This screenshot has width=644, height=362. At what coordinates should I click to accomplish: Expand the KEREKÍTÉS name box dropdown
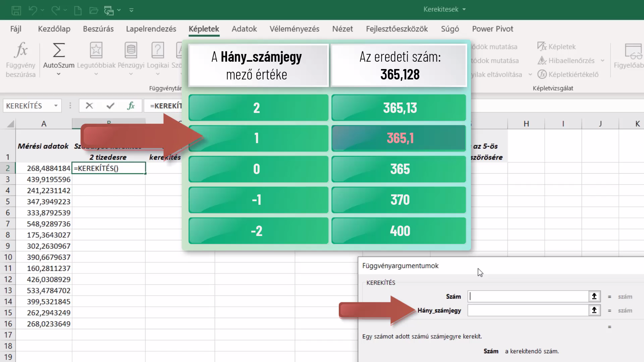click(x=56, y=106)
